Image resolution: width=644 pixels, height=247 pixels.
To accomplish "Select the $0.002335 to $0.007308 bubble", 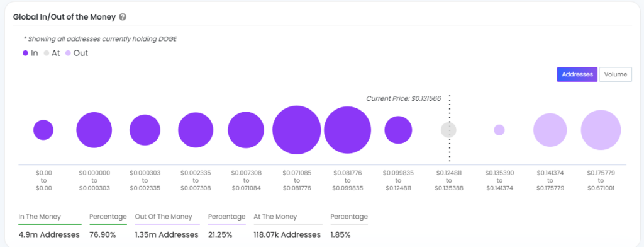I will [x=196, y=130].
